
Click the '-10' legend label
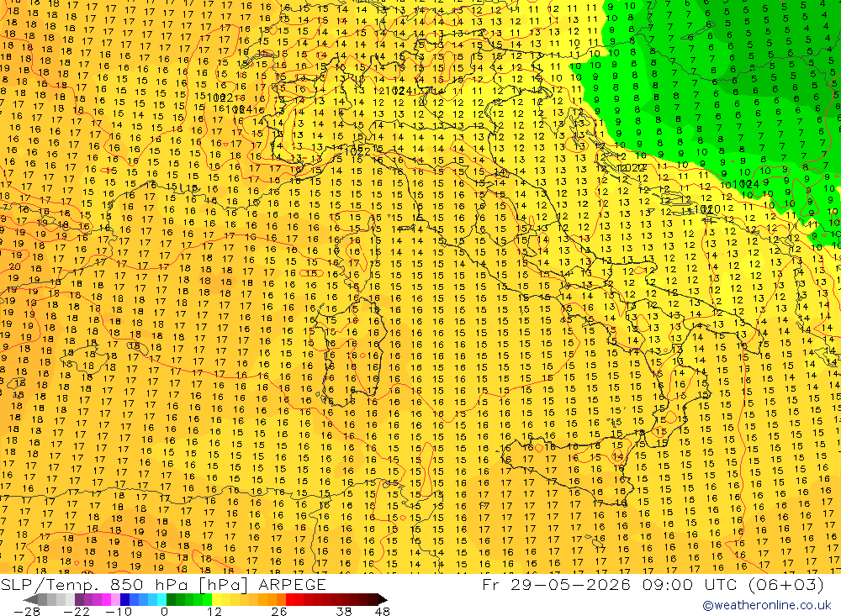pos(119,611)
